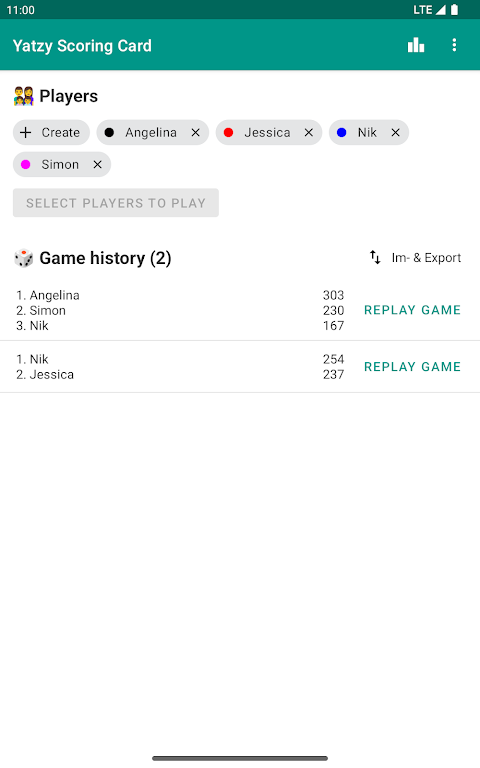Tap the plus icon on Create chip
This screenshot has width=480, height=768.
[x=25, y=133]
